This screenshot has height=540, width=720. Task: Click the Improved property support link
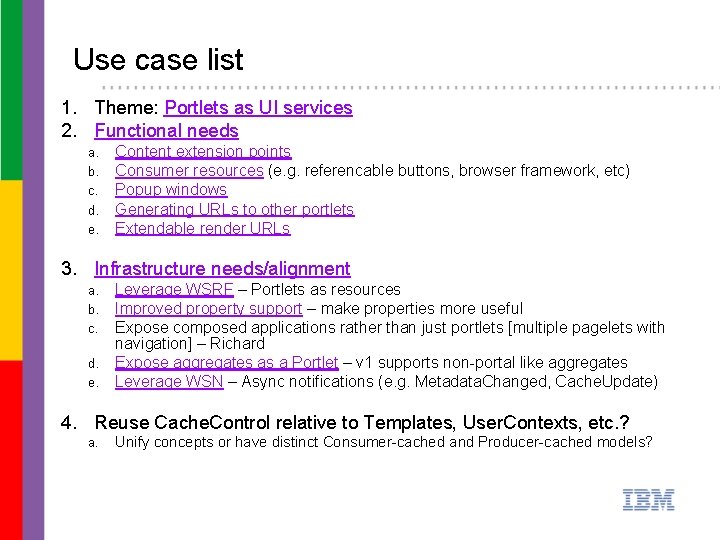(208, 309)
